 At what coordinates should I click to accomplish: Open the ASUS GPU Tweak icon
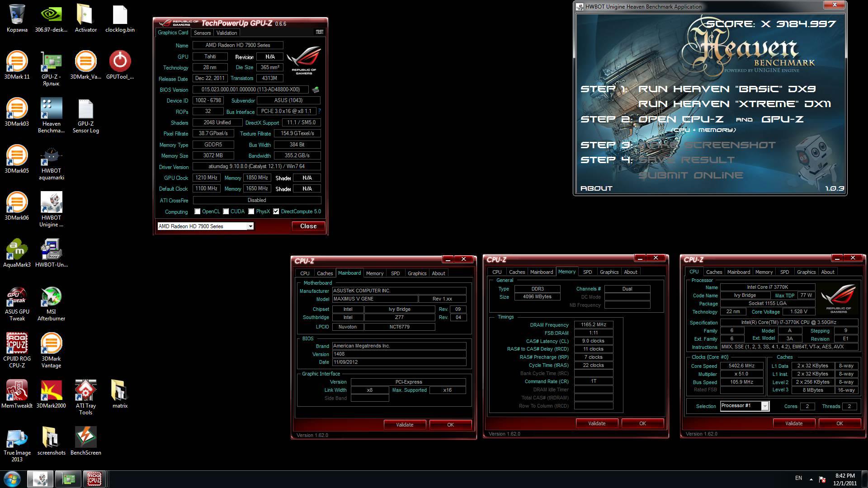[17, 304]
